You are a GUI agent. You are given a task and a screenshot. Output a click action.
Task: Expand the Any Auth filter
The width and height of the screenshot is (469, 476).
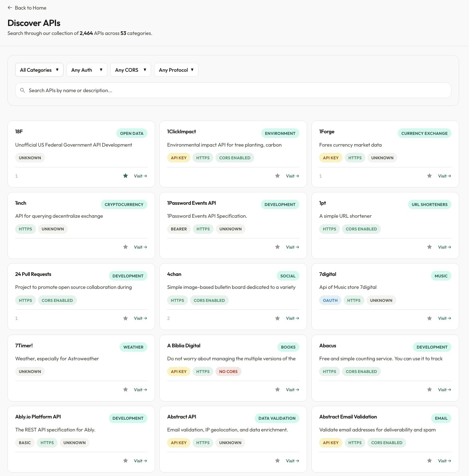87,70
